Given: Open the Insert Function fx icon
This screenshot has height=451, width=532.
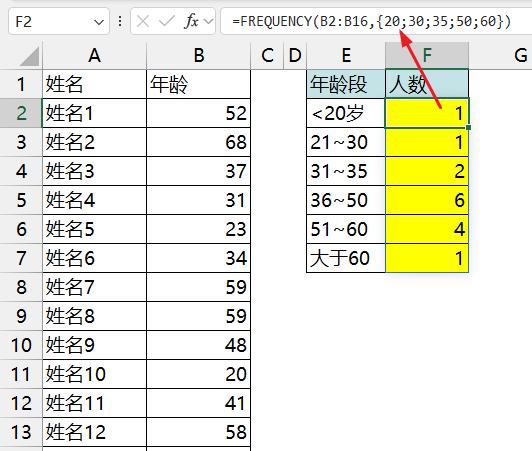Looking at the screenshot, I should click(192, 22).
